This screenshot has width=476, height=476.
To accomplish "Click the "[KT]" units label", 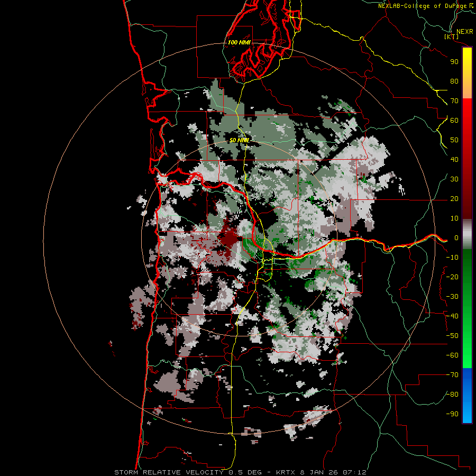I will pos(452,36).
